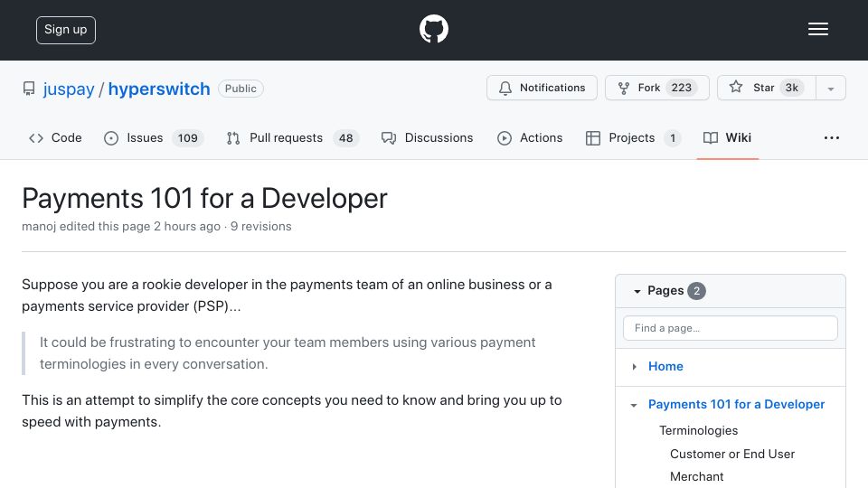The image size is (868, 488).
Task: Open the GitHub logo homepage
Action: point(433,29)
